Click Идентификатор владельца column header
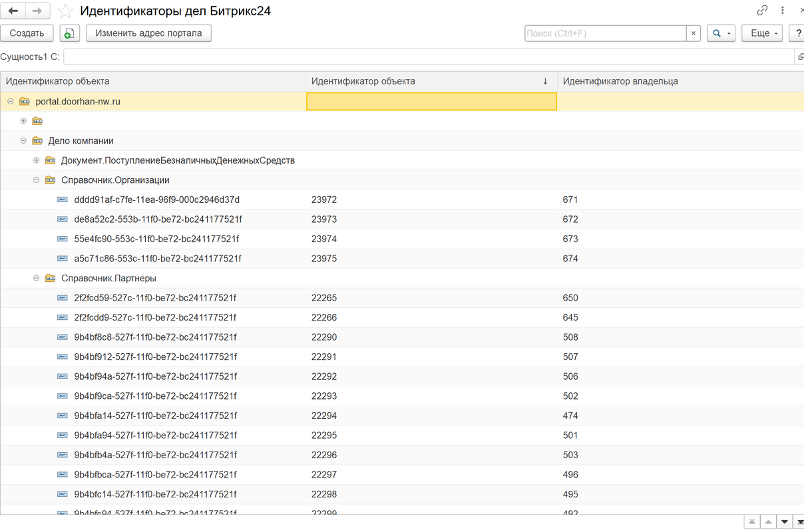The width and height of the screenshot is (804, 532). 680,81
